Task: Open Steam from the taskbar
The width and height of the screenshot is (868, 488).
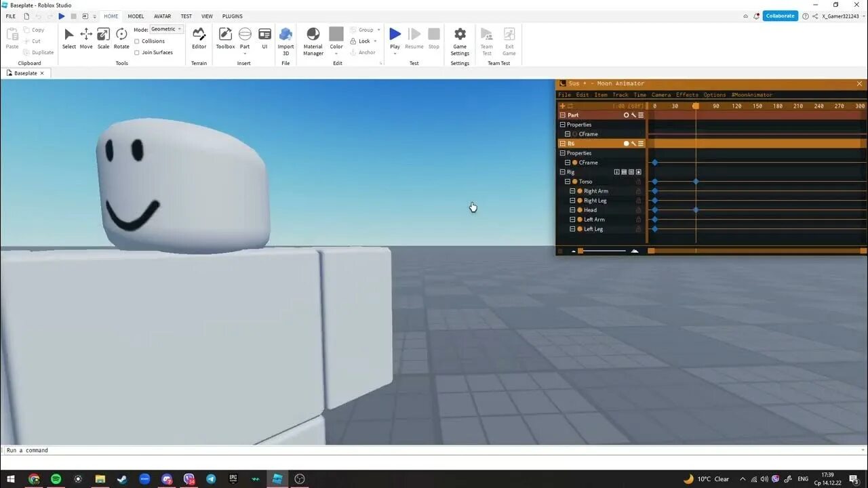Action: [x=122, y=479]
